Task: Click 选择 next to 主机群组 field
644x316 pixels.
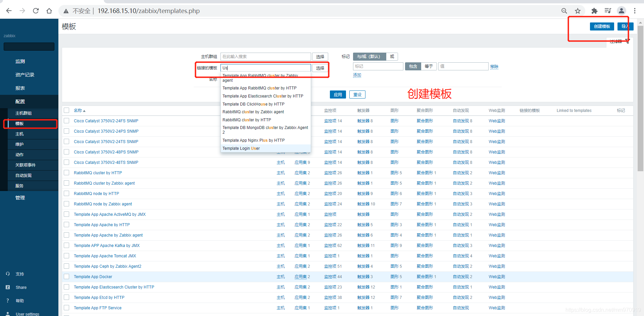Action: (x=320, y=57)
